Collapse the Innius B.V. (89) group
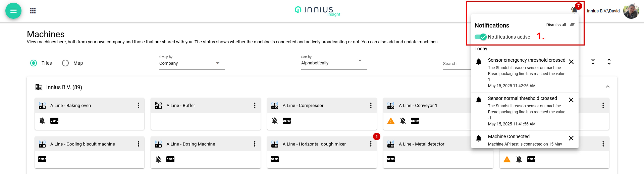The width and height of the screenshot is (644, 174). pyautogui.click(x=608, y=86)
